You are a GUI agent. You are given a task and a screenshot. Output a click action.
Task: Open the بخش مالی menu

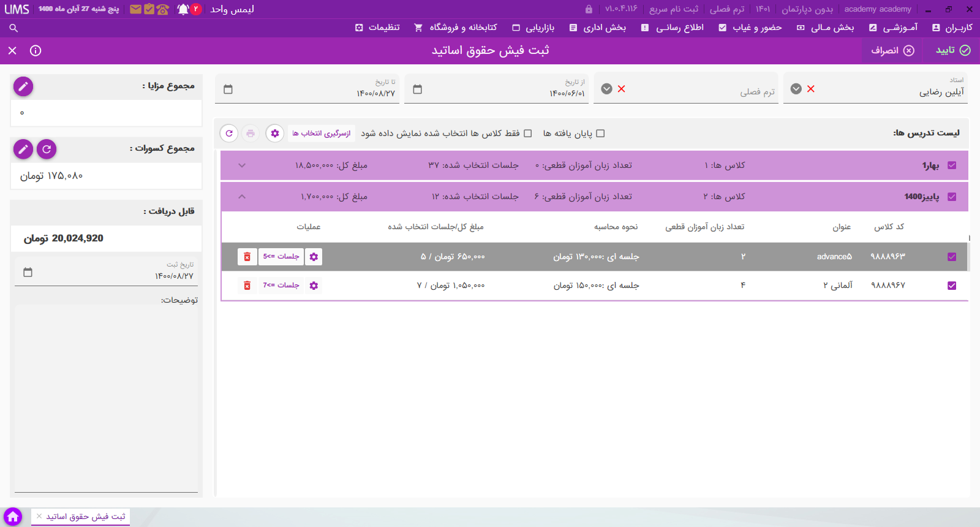click(x=825, y=28)
